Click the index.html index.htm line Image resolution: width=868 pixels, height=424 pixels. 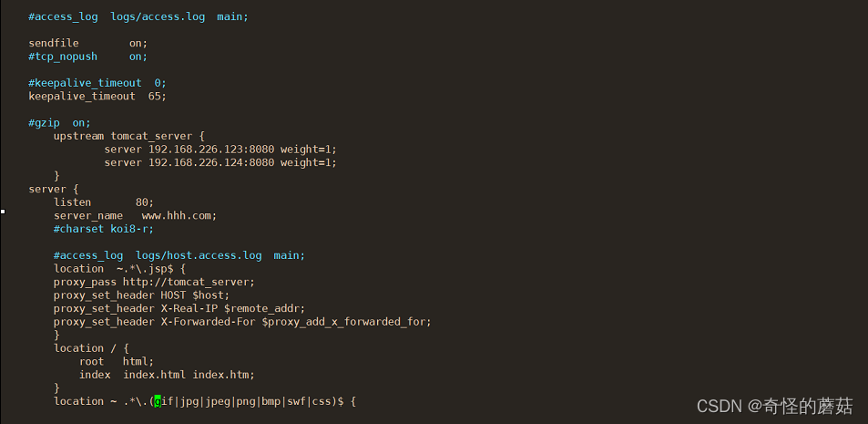[x=167, y=375]
